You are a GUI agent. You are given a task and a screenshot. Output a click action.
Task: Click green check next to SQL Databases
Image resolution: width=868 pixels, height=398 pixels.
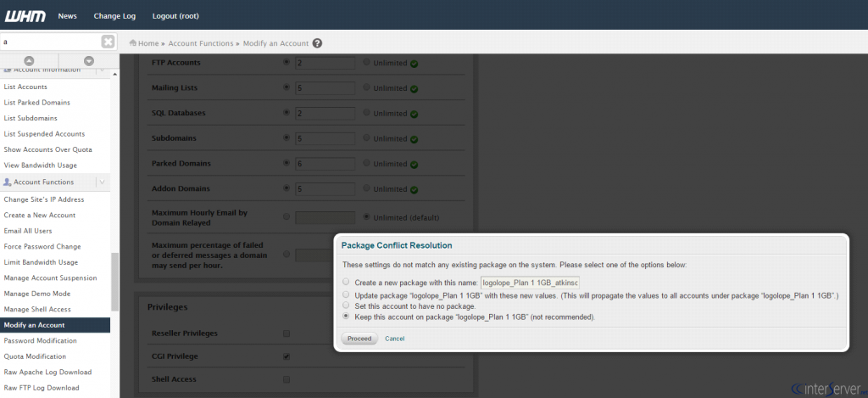tap(414, 114)
